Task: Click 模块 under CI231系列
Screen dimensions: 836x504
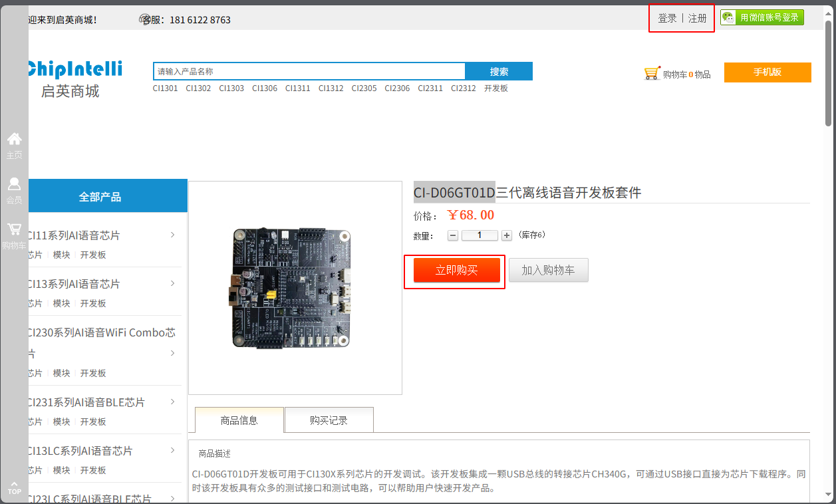Action: pyautogui.click(x=61, y=422)
